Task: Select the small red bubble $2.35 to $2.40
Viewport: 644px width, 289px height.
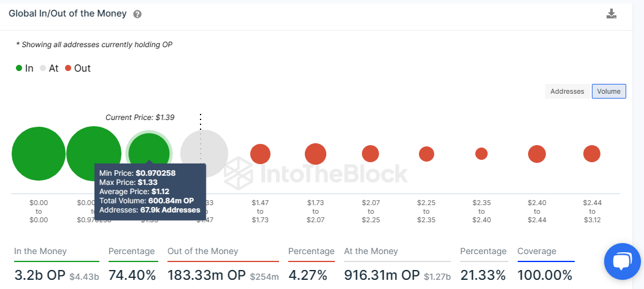Action: 481,154
